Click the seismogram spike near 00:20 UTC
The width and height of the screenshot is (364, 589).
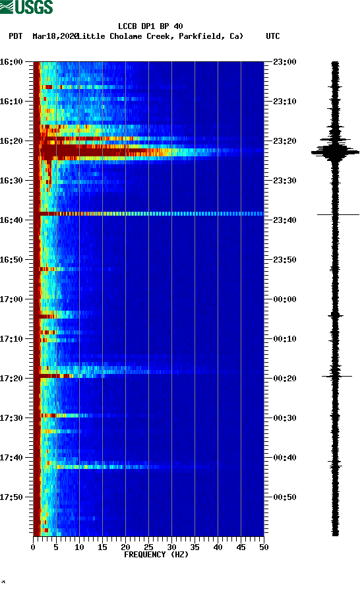(336, 376)
